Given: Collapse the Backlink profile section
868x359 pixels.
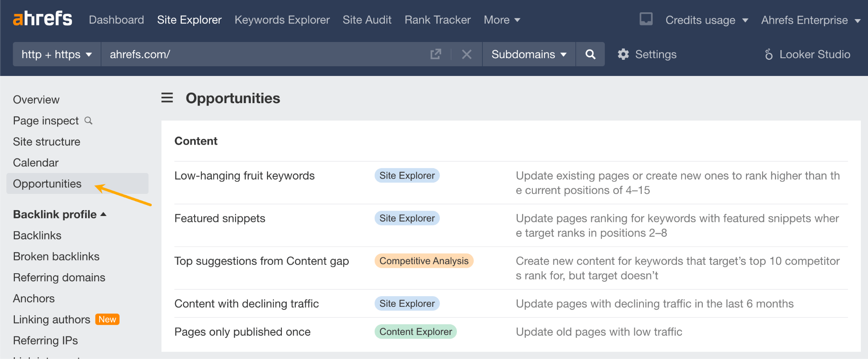Looking at the screenshot, I should pos(60,214).
